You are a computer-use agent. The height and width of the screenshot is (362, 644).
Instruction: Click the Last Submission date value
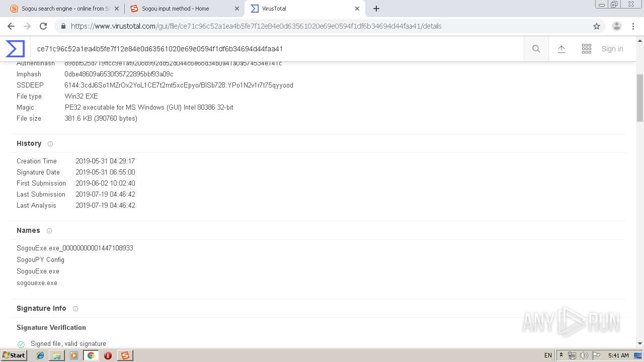pyautogui.click(x=105, y=194)
